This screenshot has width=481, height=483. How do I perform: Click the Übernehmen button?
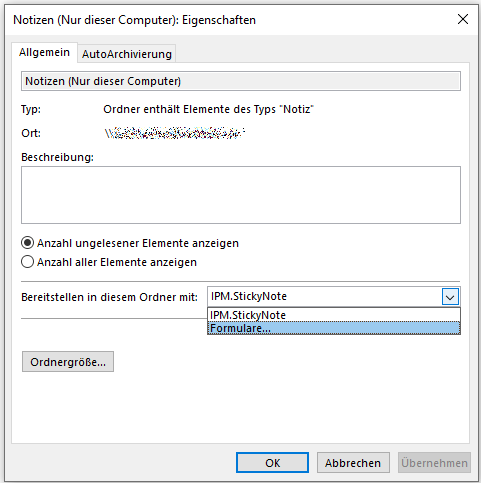(434, 463)
